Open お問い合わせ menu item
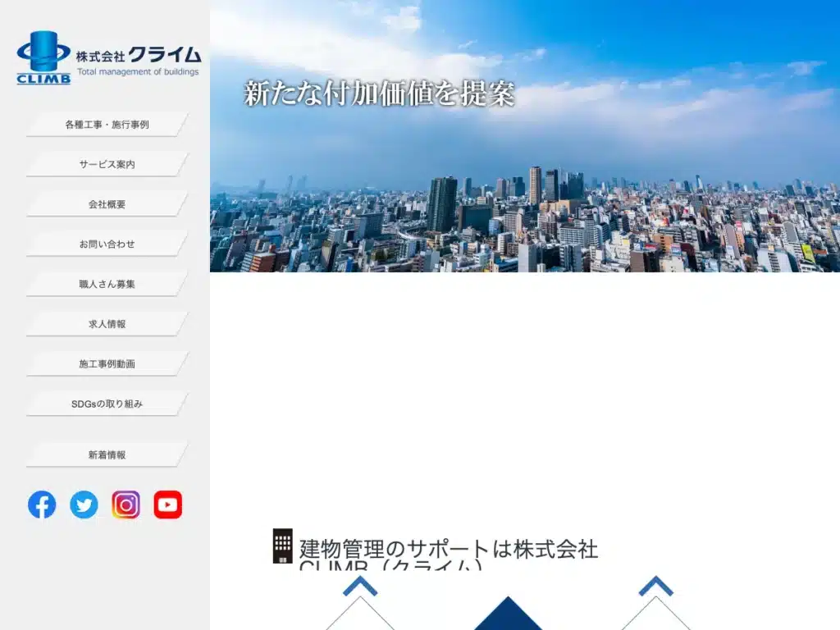840x630 pixels. (107, 244)
